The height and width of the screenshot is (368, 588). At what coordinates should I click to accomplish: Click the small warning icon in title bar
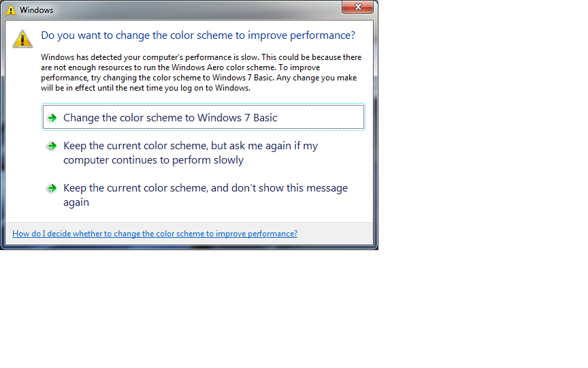click(11, 10)
